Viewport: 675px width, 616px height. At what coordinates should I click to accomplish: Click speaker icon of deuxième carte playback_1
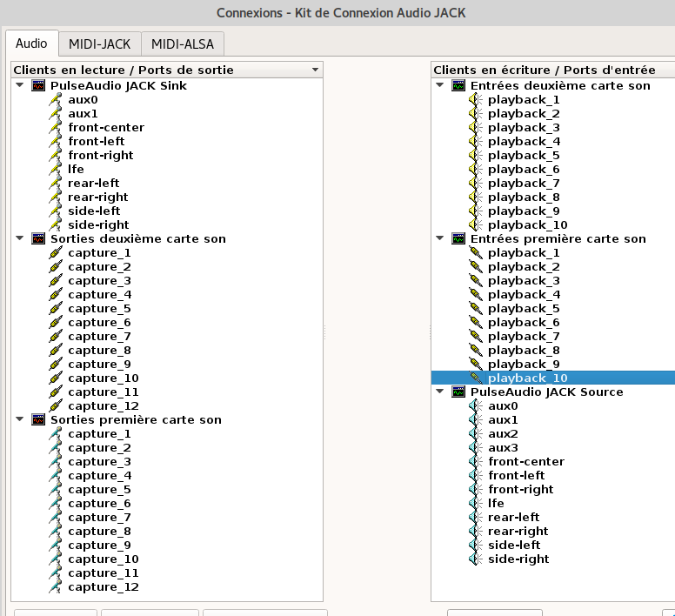476,100
